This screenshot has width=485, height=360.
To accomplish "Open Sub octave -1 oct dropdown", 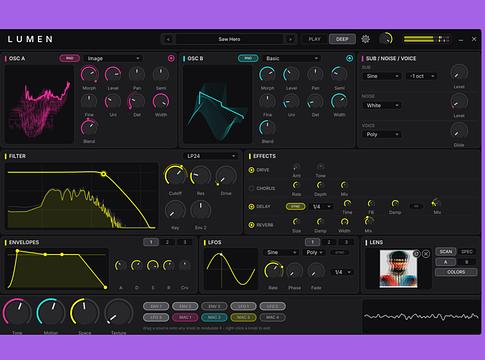I will click(x=421, y=76).
